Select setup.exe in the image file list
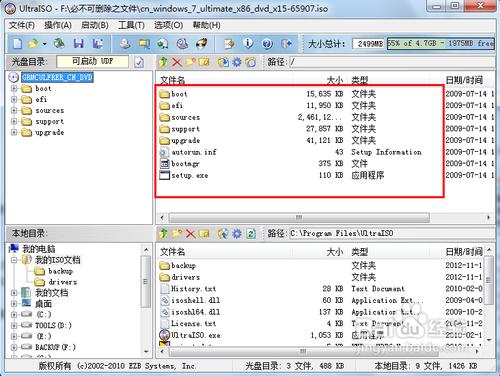Viewport: 500px width, 376px height. 189,175
